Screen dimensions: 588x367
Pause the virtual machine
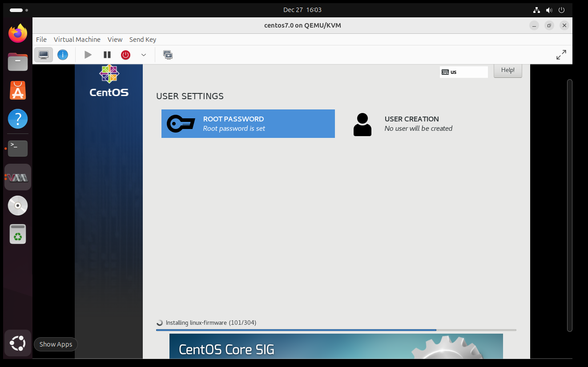(107, 55)
